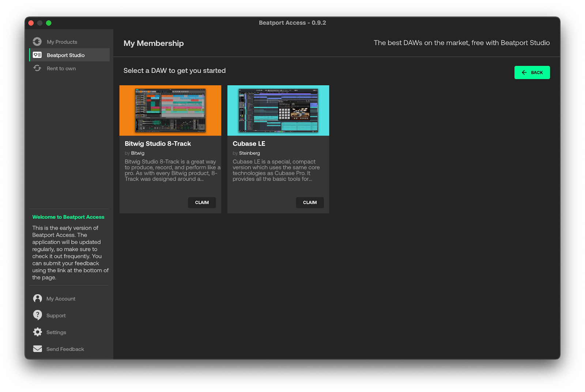Click the My Membership heading
The width and height of the screenshot is (585, 392).
click(x=154, y=43)
